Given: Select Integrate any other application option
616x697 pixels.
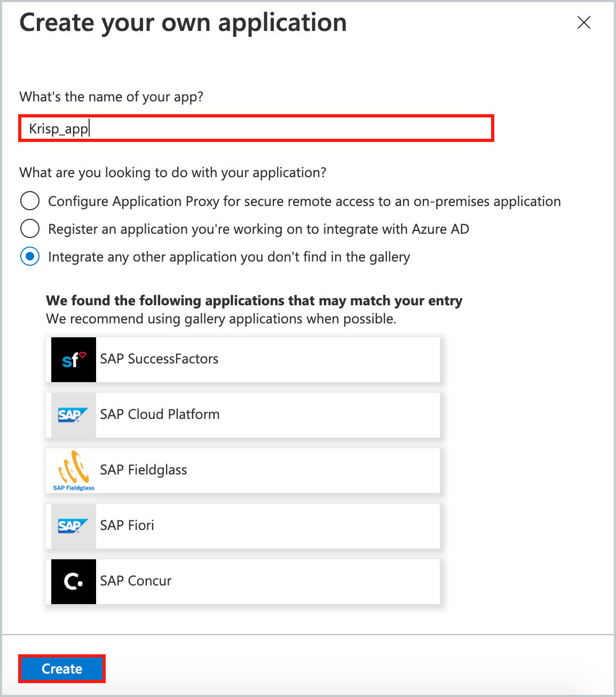Looking at the screenshot, I should tap(30, 256).
